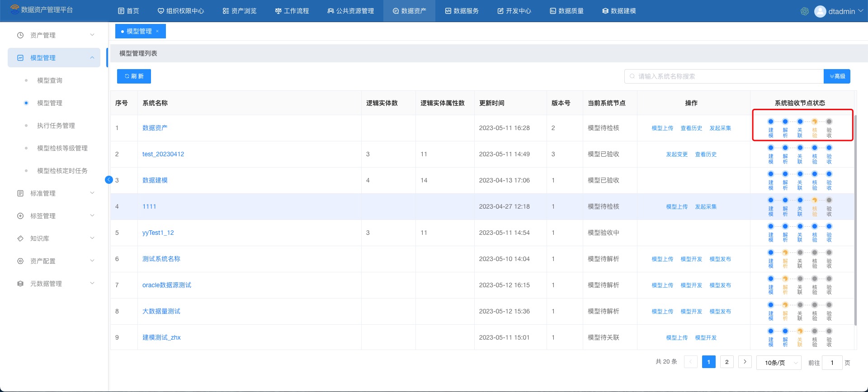
Task: Open the 10条/页 page size dropdown
Action: pyautogui.click(x=778, y=363)
